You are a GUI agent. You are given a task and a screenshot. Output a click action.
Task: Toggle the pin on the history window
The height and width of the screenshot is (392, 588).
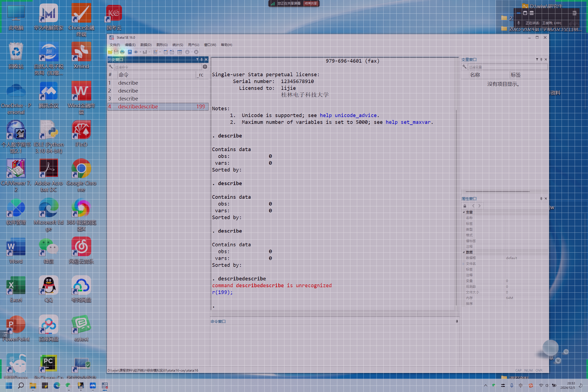(x=202, y=59)
